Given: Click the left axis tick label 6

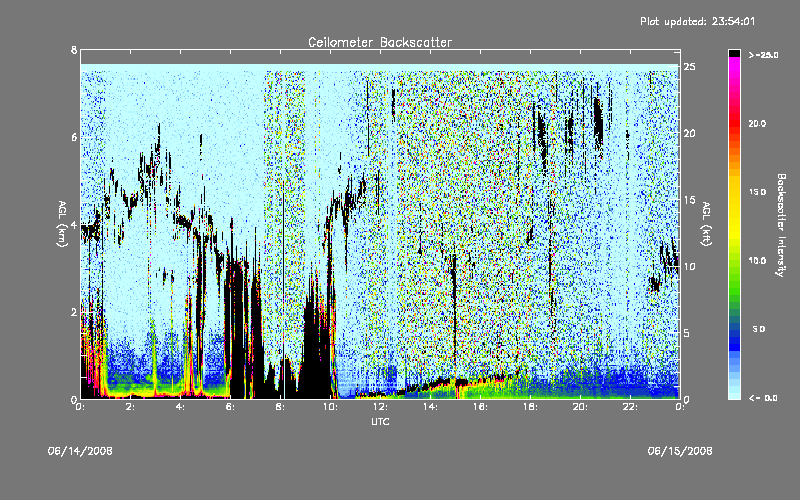Looking at the screenshot, I should pyautogui.click(x=74, y=137).
